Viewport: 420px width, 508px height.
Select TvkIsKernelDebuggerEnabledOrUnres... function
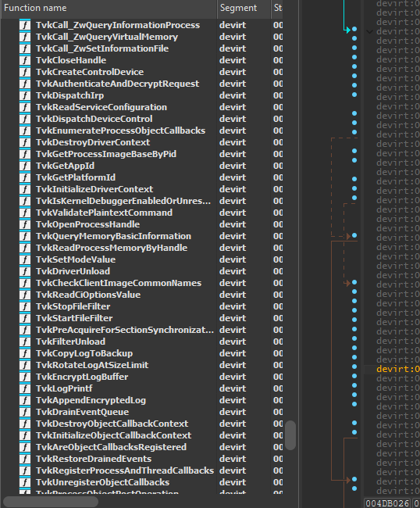click(123, 201)
